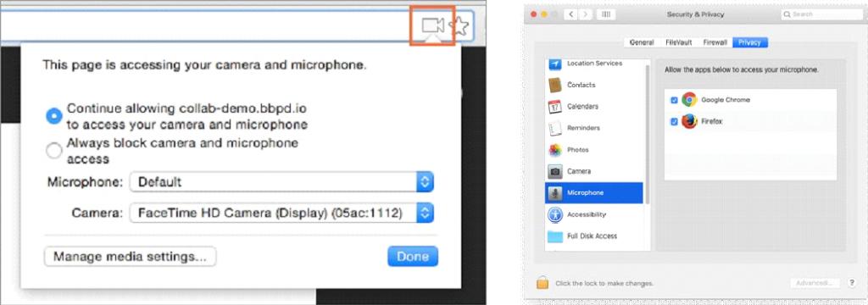Image resolution: width=868 pixels, height=305 pixels.
Task: Click the Location Services arrow icon
Action: (555, 64)
